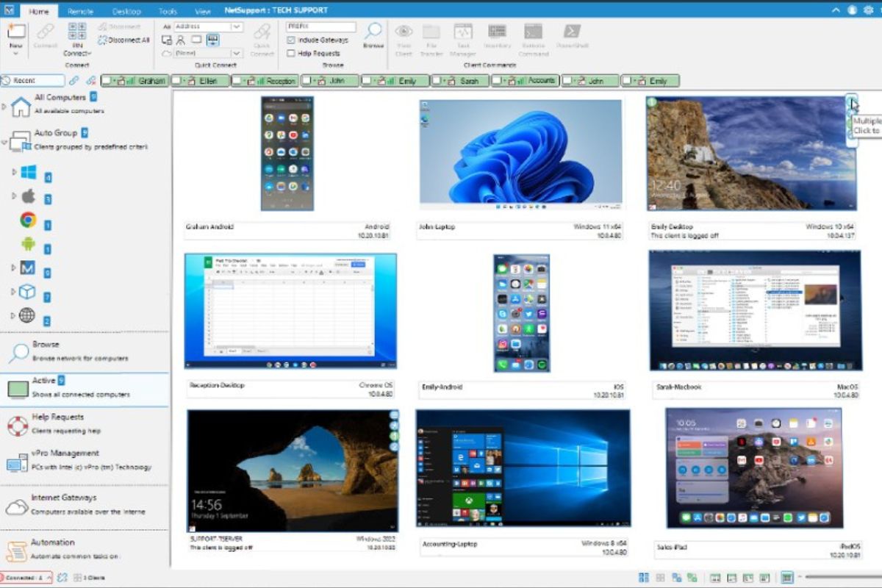Toggle thumbnail view in the status bar
The width and height of the screenshot is (882, 588).
pos(786,578)
